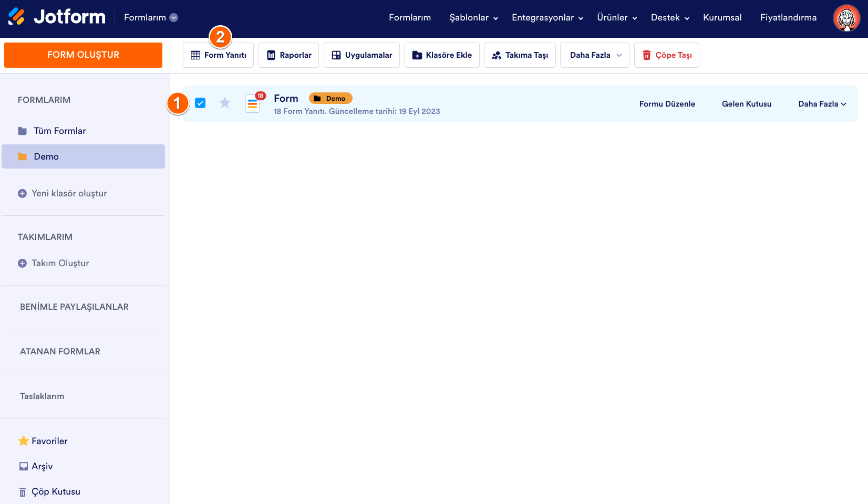
Task: Click the Klasöre Ekle button
Action: click(x=442, y=55)
